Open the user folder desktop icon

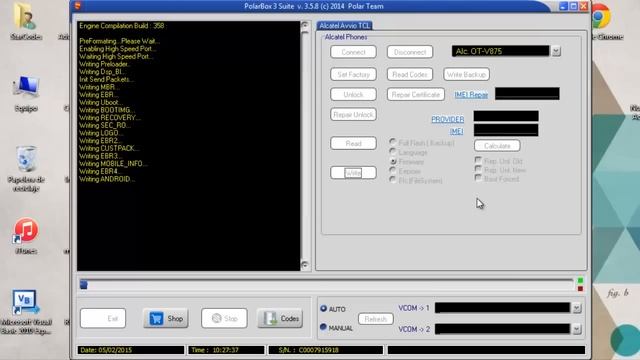click(x=25, y=21)
